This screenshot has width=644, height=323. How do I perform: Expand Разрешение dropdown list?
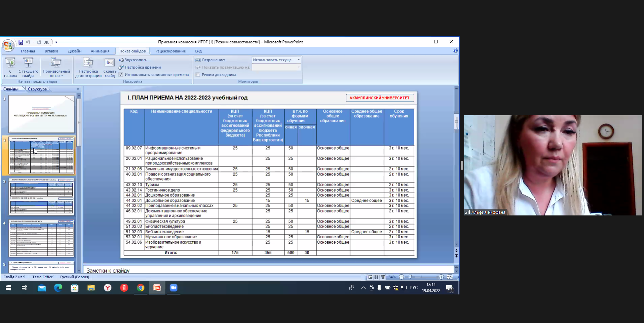coord(298,60)
